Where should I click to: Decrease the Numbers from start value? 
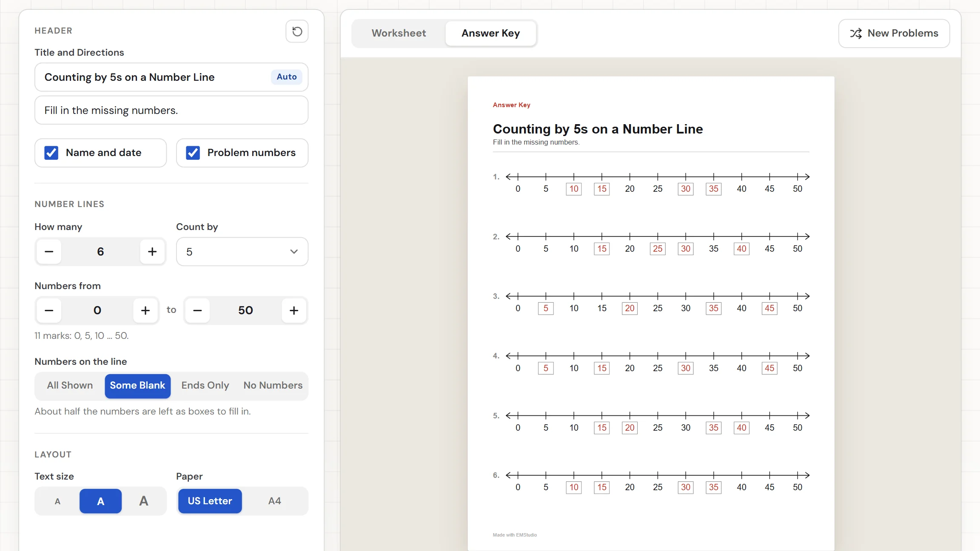click(49, 310)
